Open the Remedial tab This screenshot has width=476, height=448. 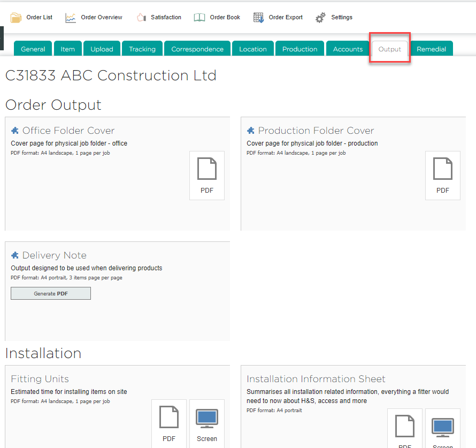(431, 49)
